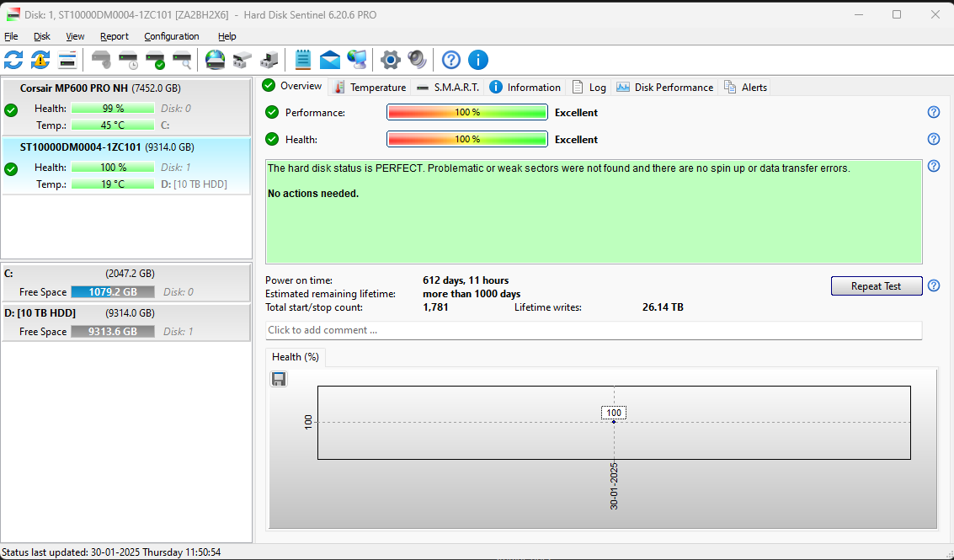The width and height of the screenshot is (954, 560).
Task: Click the refresh icon with warning triangle
Action: point(40,60)
